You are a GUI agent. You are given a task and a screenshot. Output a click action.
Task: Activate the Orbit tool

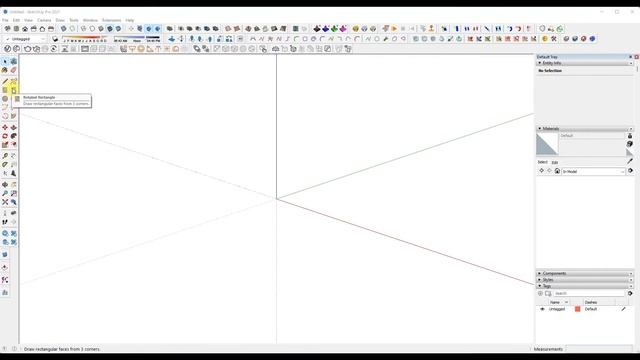coord(5,185)
